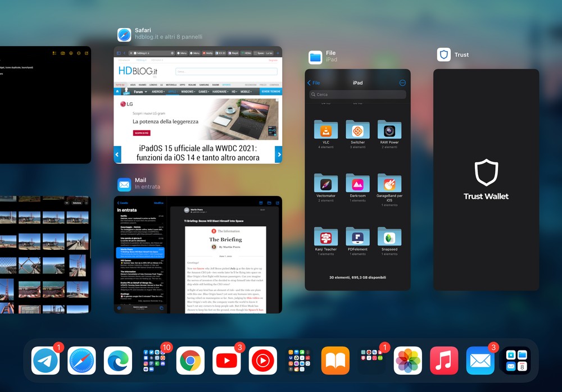Switch to the Multi tab in Safari
This screenshot has height=392, width=562.
click(x=207, y=53)
